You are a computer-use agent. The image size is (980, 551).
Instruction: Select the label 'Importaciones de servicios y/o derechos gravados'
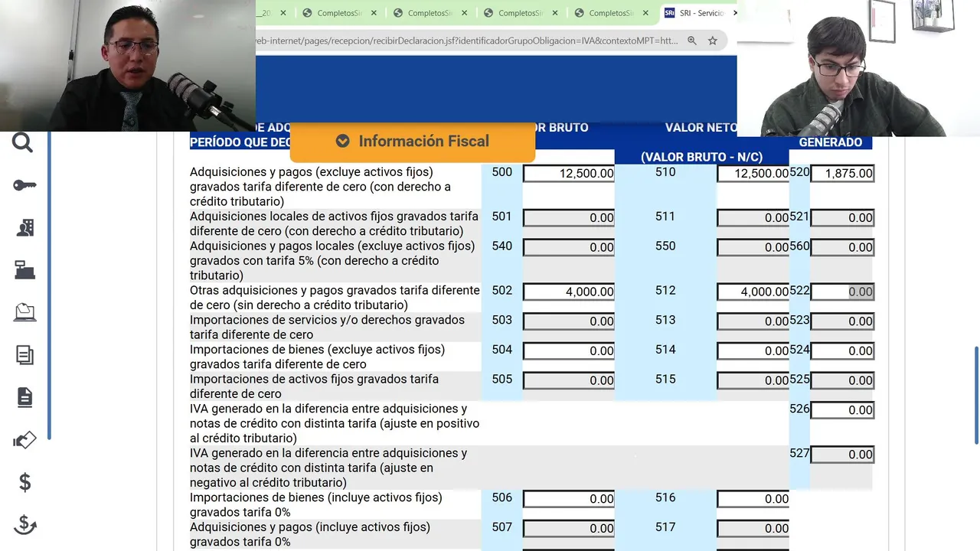pos(327,320)
